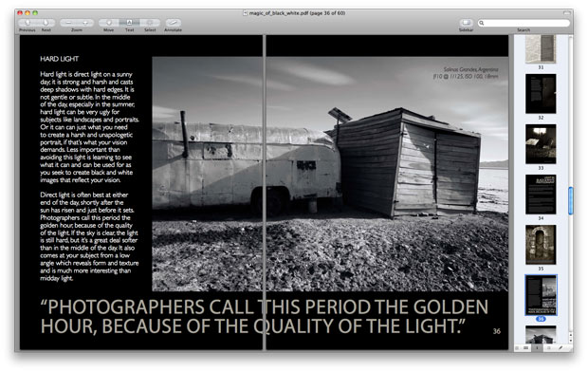Activate the Text selection tool
This screenshot has height=372, width=588.
[x=129, y=23]
